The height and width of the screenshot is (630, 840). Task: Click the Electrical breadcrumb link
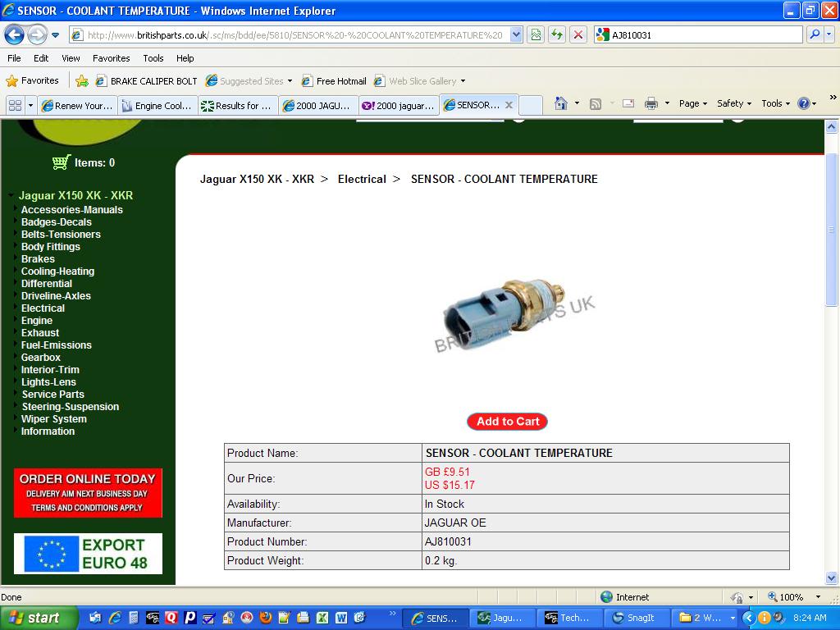(362, 179)
